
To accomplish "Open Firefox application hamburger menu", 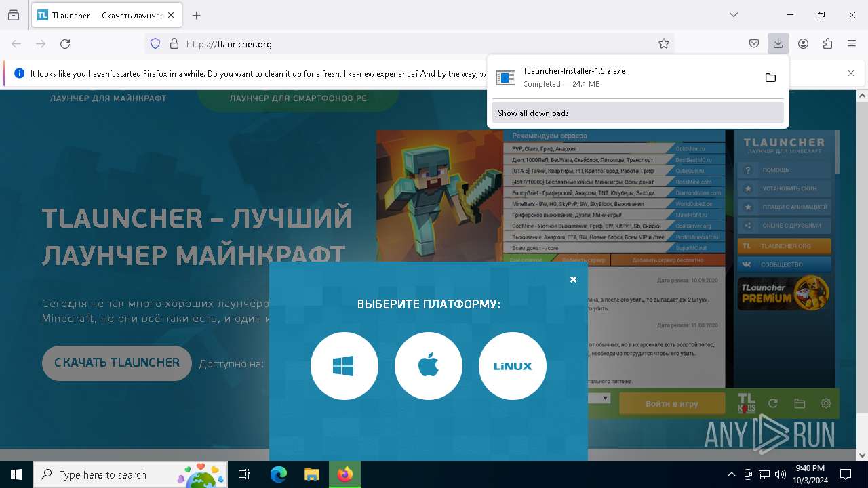I will (x=852, y=44).
